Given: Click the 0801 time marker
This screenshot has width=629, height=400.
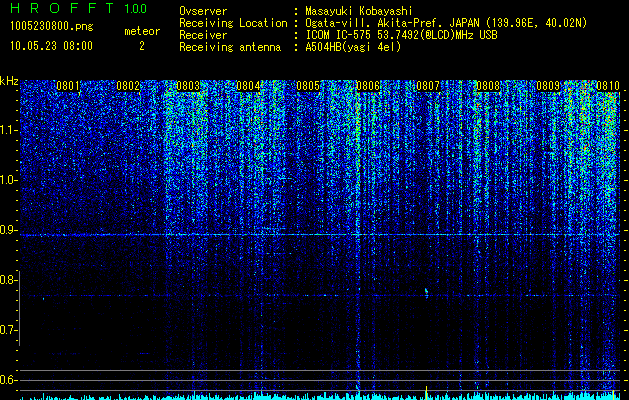Looking at the screenshot, I should [x=68, y=86].
